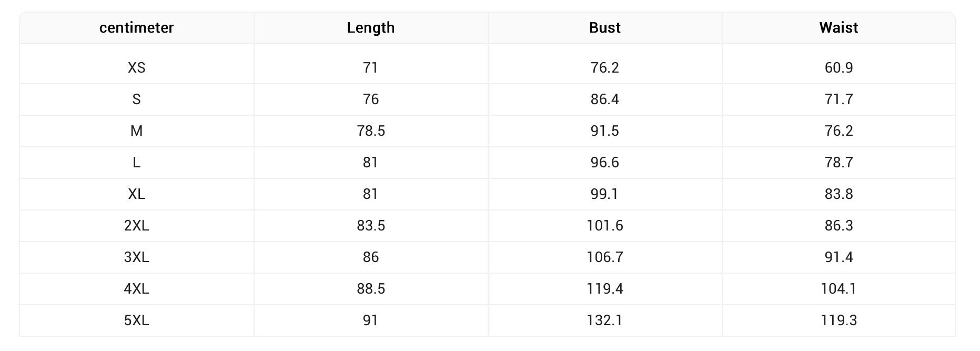Select the S size row label

pyautogui.click(x=136, y=99)
